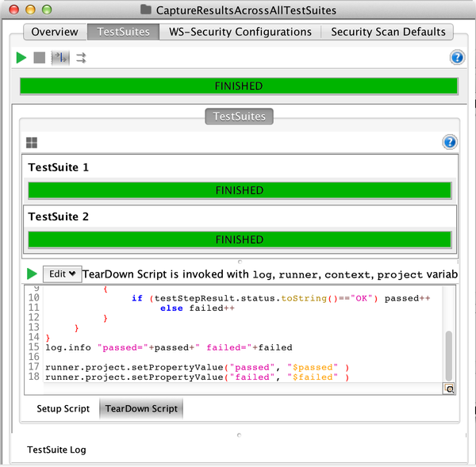The height and width of the screenshot is (467, 476).
Task: Open the WS-Security Configurations tab
Action: 240,32
